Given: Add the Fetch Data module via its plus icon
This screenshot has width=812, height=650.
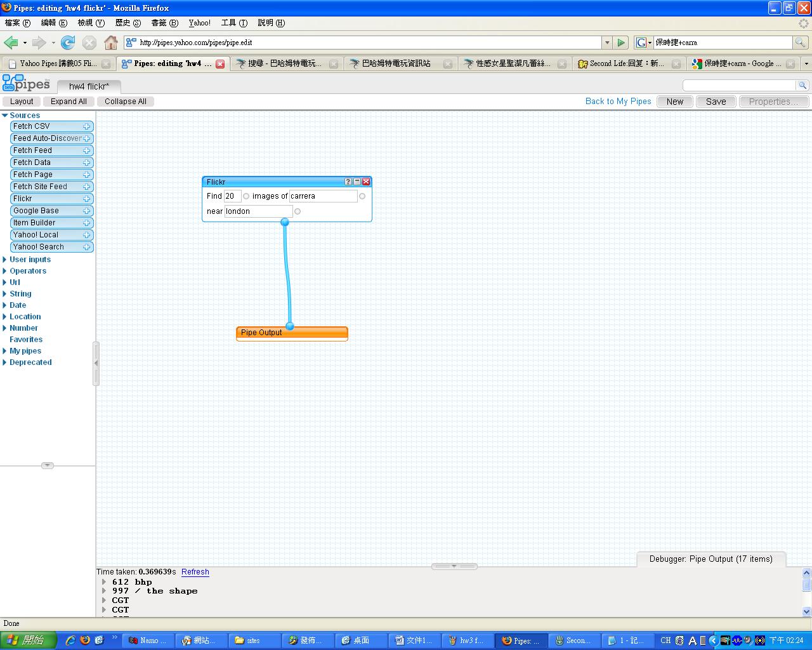Looking at the screenshot, I should tap(87, 162).
